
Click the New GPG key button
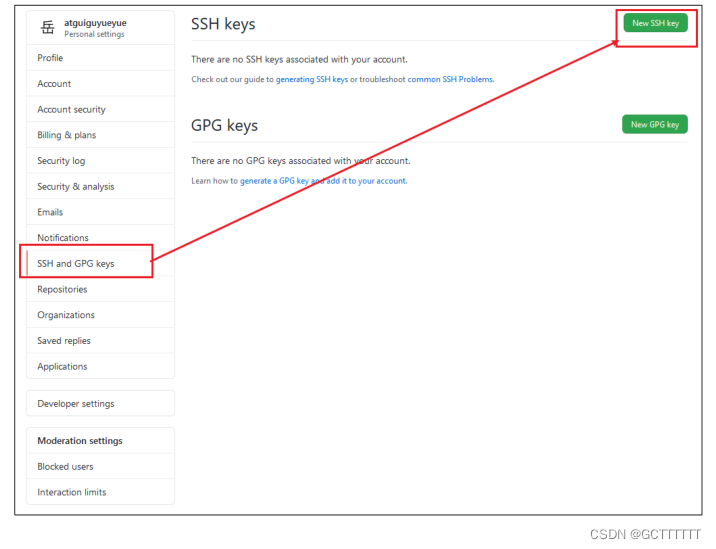click(x=655, y=124)
